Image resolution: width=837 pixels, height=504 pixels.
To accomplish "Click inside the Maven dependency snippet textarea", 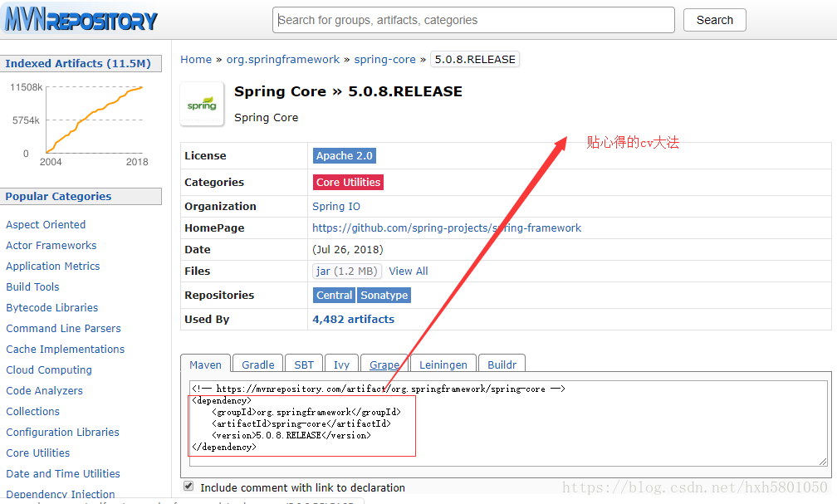I will click(x=508, y=424).
